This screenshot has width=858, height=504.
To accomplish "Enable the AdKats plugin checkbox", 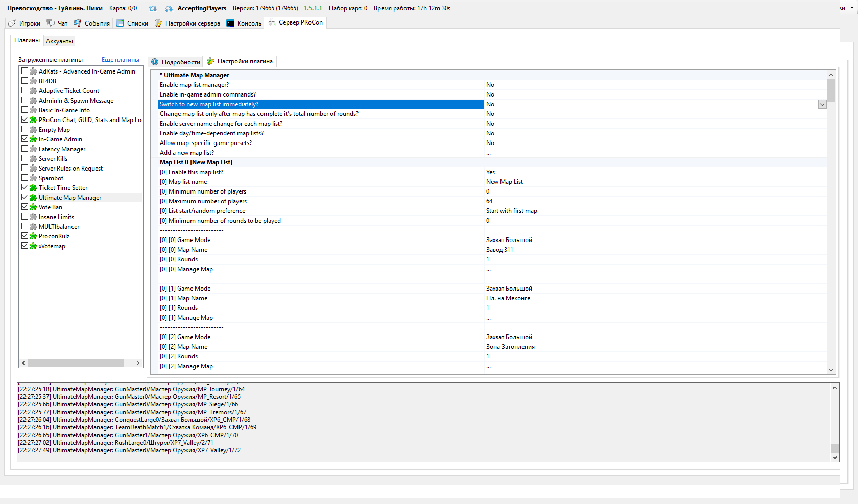I will coord(25,71).
